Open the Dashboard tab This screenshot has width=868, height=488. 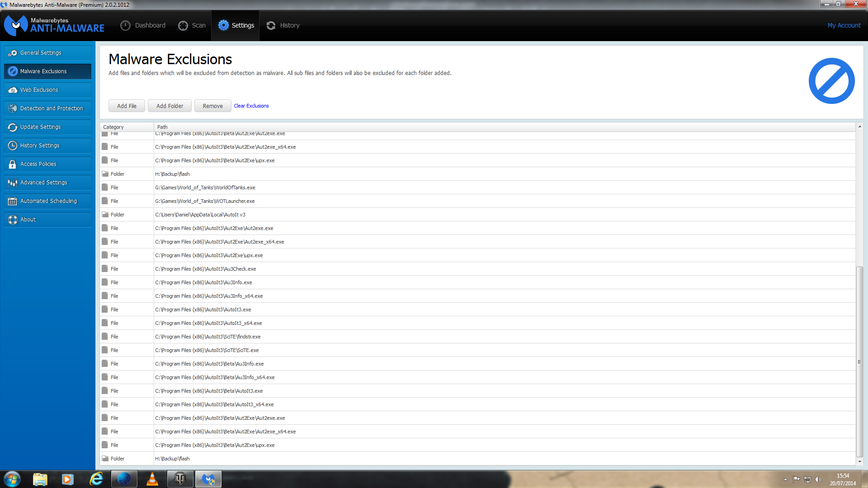(x=143, y=25)
